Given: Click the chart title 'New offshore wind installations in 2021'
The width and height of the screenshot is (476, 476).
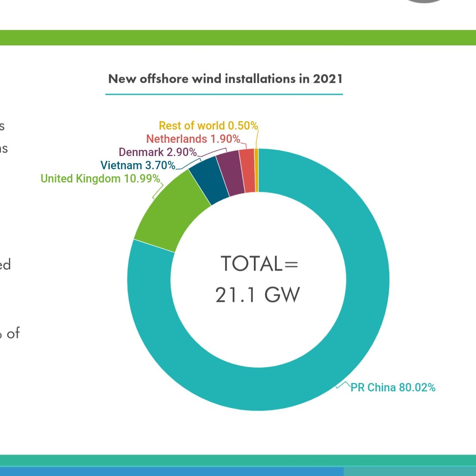Looking at the screenshot, I should pos(225,79).
